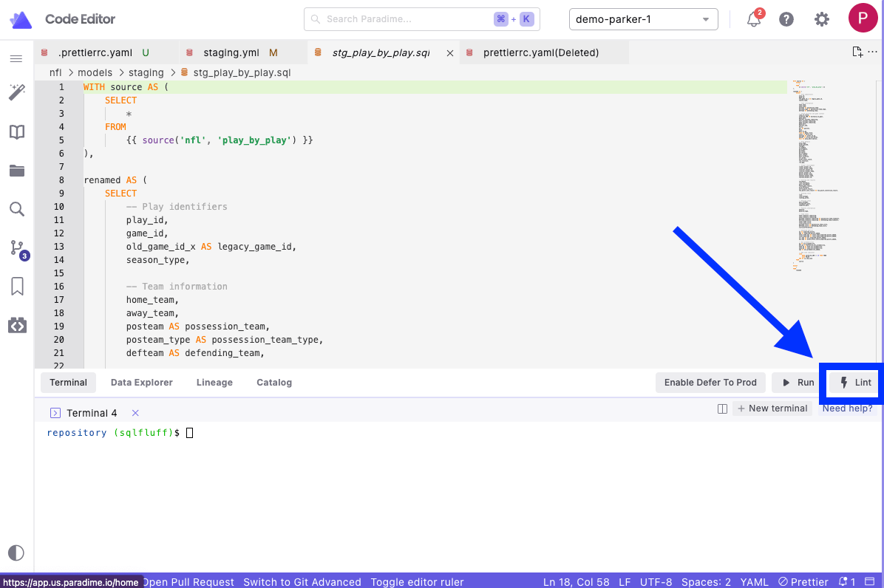The height and width of the screenshot is (588, 884).
Task: Open the Lineage tab
Action: [x=214, y=383]
